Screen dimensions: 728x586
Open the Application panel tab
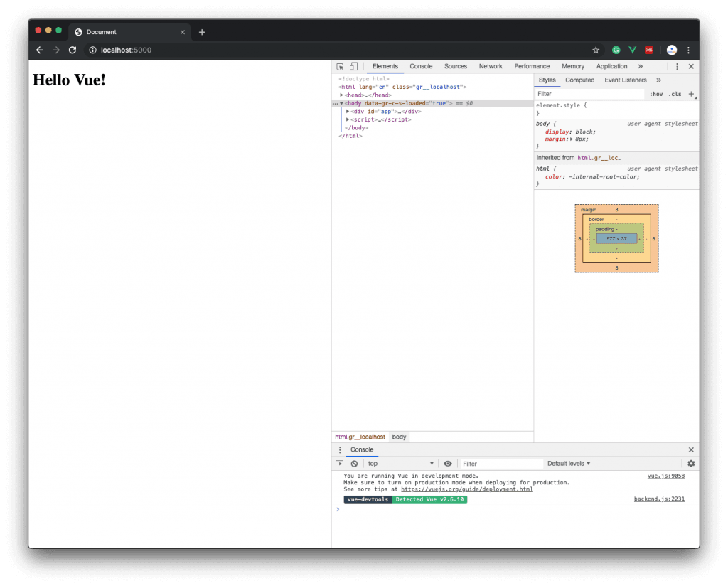[x=611, y=66]
